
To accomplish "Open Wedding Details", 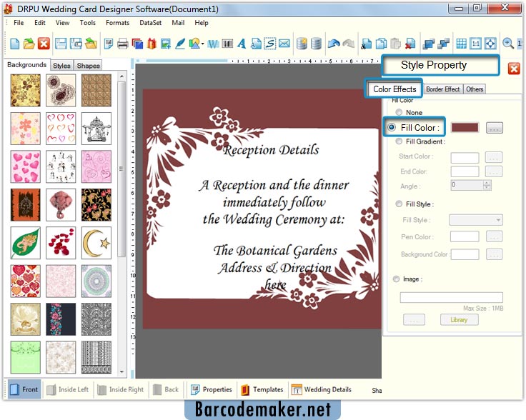I will 322,389.
